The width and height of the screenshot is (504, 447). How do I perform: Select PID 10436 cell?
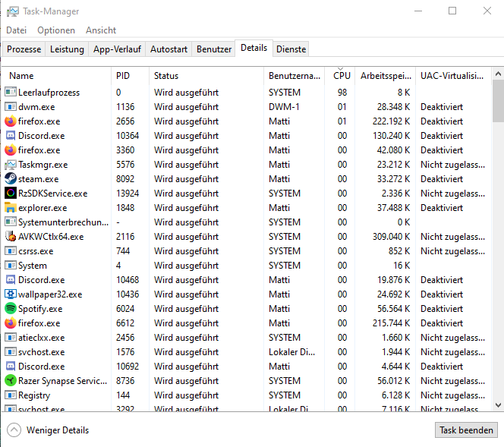128,294
